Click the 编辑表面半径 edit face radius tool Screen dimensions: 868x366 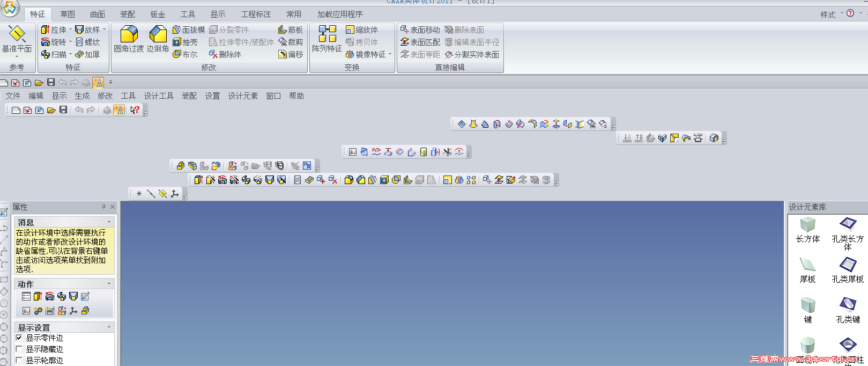point(472,42)
